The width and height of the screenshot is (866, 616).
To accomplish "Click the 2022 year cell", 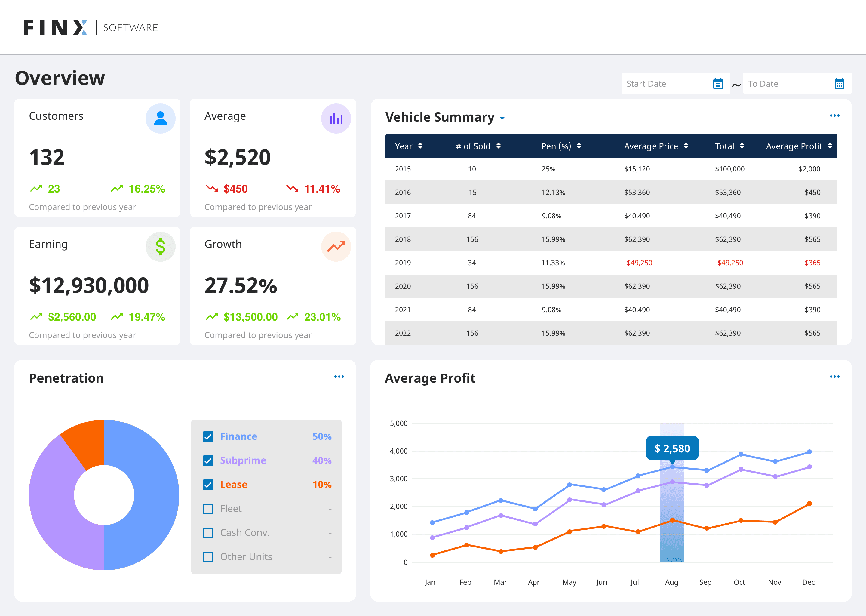I will click(403, 333).
